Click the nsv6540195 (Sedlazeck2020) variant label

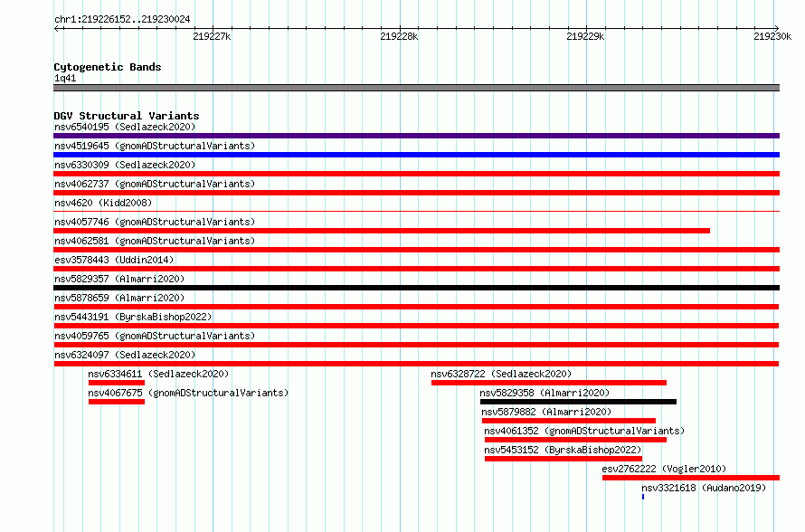tap(125, 127)
